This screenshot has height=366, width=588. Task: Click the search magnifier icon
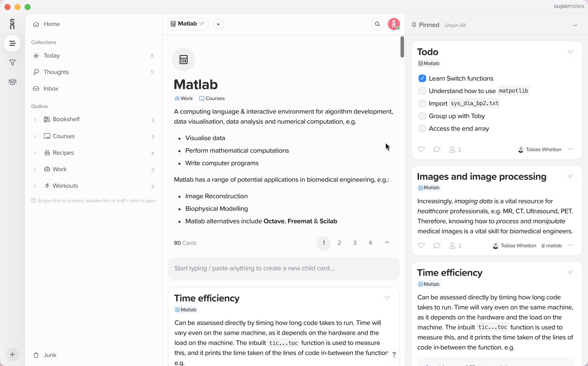click(377, 24)
